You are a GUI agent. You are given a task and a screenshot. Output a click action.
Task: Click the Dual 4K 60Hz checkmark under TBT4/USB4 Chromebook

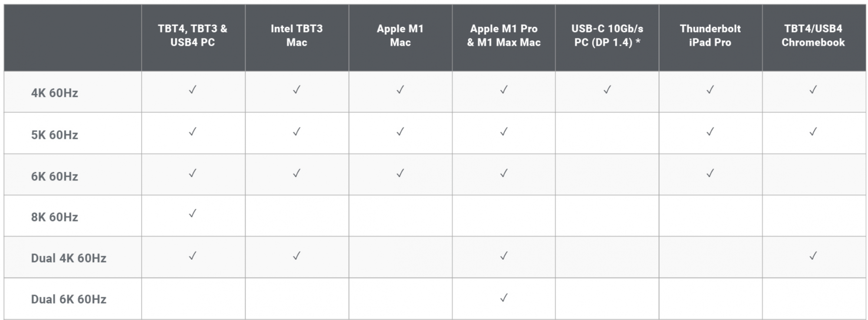[813, 256]
